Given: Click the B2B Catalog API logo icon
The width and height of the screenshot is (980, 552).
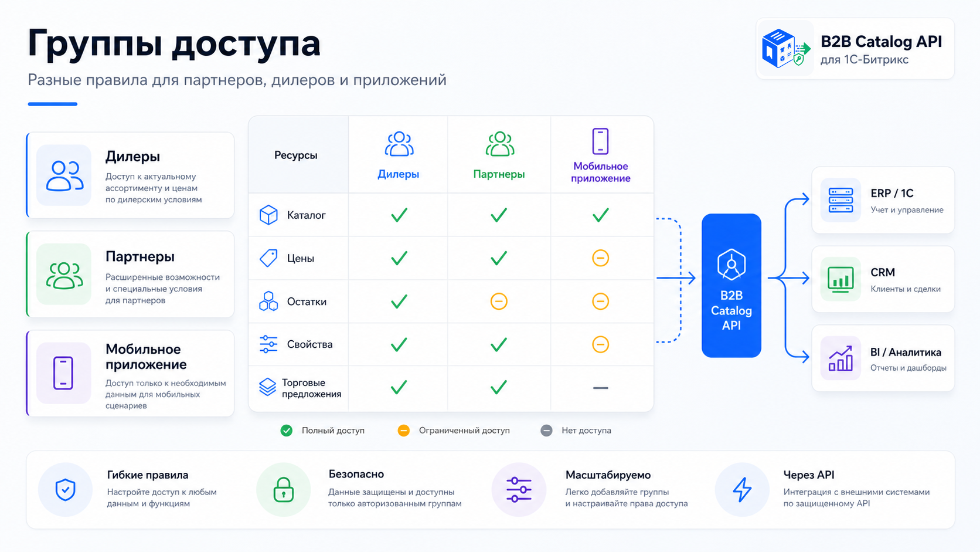Looking at the screenshot, I should pos(785,49).
